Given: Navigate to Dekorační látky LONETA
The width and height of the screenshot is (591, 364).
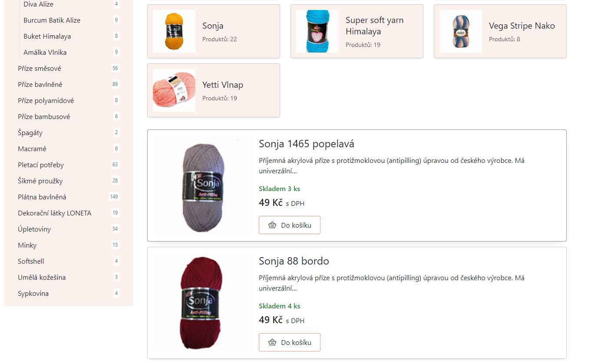Looking at the screenshot, I should pyautogui.click(x=55, y=213).
